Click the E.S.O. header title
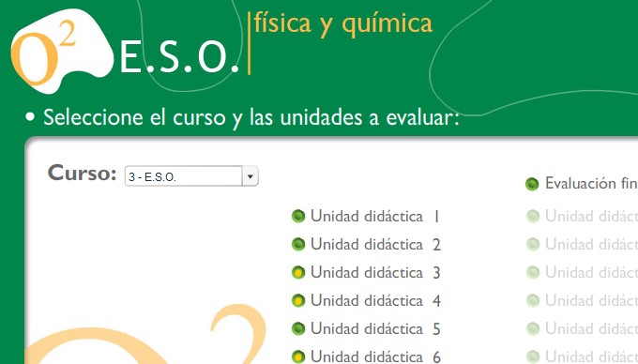The width and height of the screenshot is (638, 364). [x=179, y=57]
